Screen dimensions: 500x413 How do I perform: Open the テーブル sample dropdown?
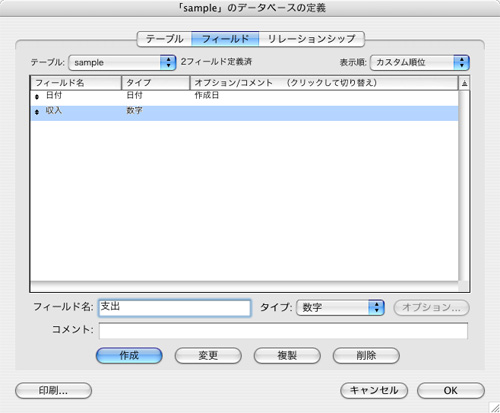tap(122, 63)
